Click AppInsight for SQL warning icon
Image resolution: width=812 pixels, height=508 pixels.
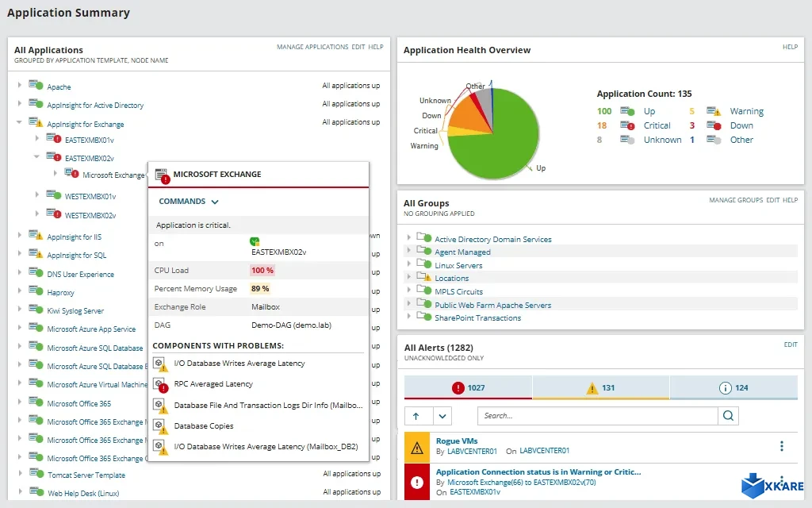(36, 253)
